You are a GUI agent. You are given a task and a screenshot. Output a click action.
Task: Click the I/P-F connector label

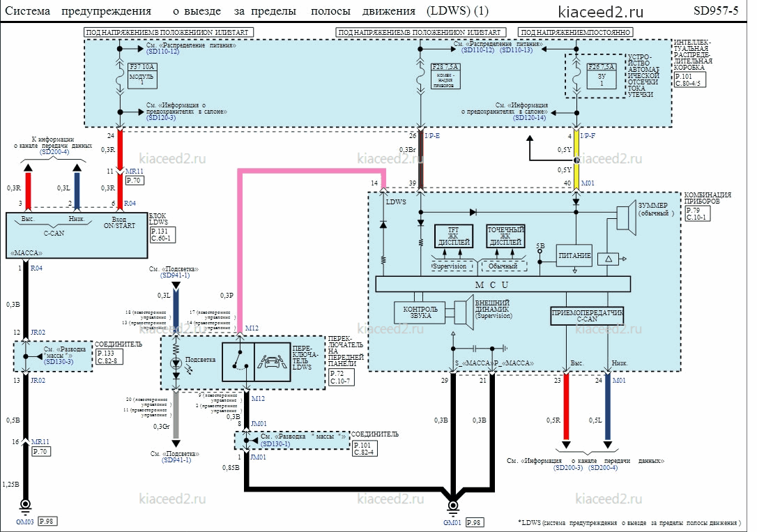pyautogui.click(x=588, y=136)
